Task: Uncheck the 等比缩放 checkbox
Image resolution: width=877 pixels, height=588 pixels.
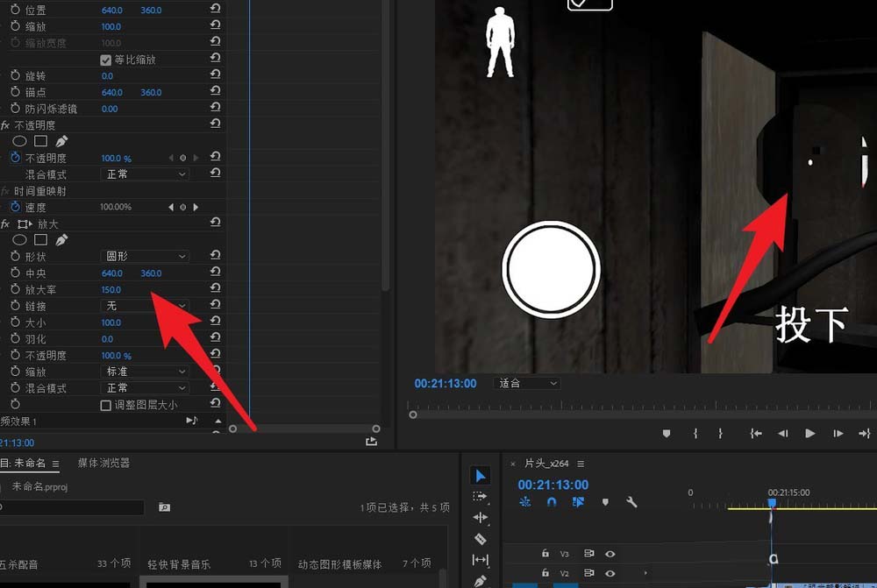Action: [103, 58]
